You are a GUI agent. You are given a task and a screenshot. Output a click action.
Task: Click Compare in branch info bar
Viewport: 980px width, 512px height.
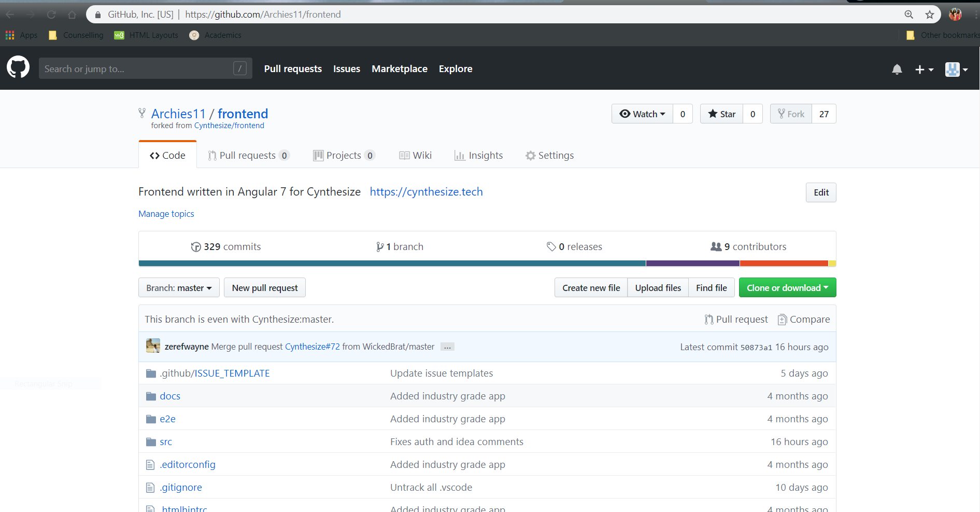click(x=804, y=319)
